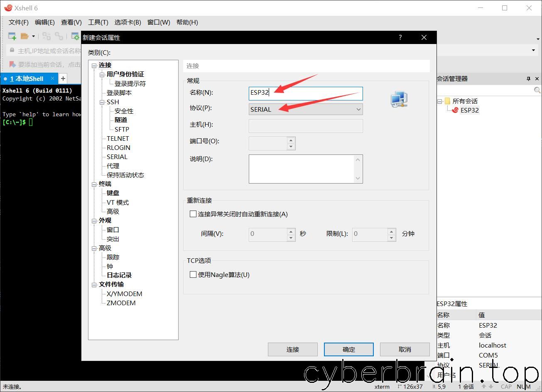
Task: Enable 使用Nagle算法 checkbox
Action: tap(193, 274)
